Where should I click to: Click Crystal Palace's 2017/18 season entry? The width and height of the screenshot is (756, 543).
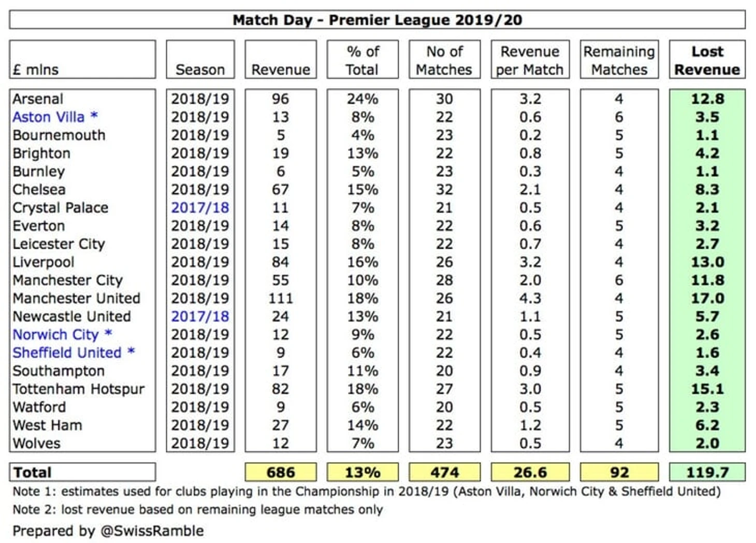(200, 208)
